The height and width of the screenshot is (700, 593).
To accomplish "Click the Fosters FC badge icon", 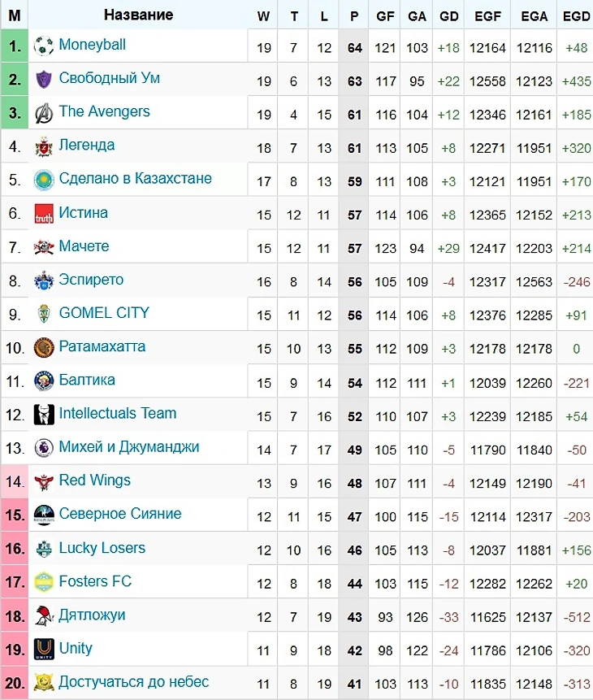I will coord(44,582).
